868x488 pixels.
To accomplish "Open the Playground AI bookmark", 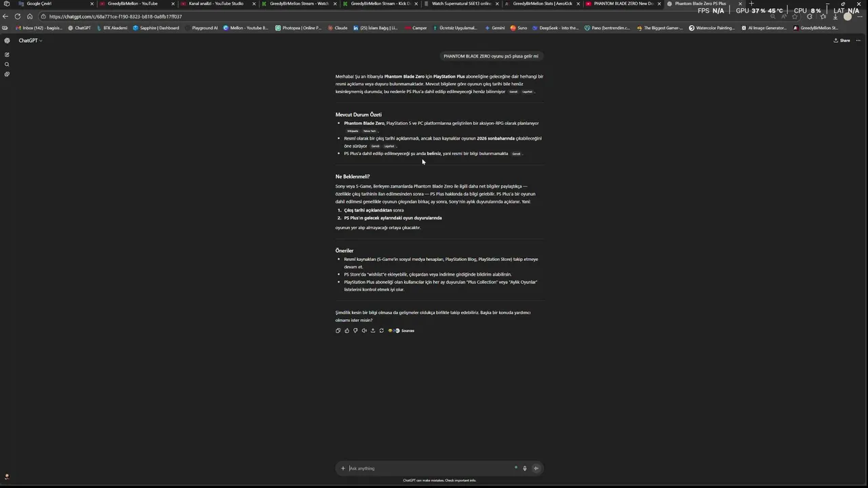I will coord(201,28).
